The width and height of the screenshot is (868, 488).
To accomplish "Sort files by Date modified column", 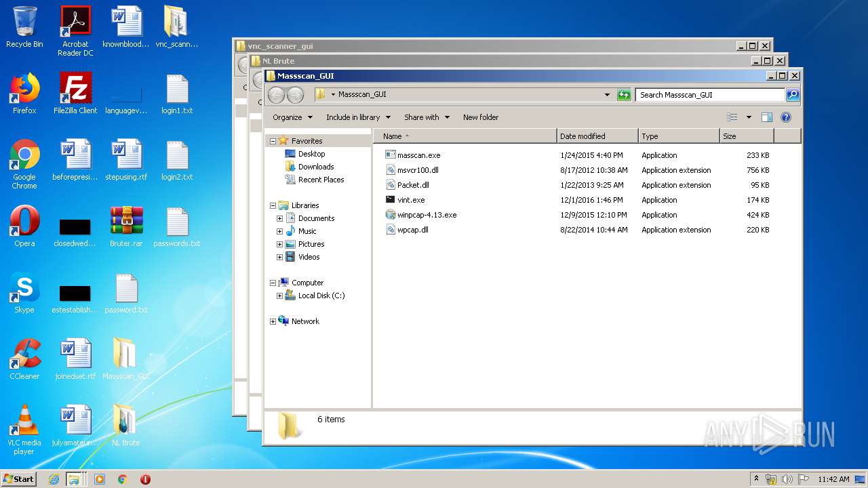I will tap(597, 136).
